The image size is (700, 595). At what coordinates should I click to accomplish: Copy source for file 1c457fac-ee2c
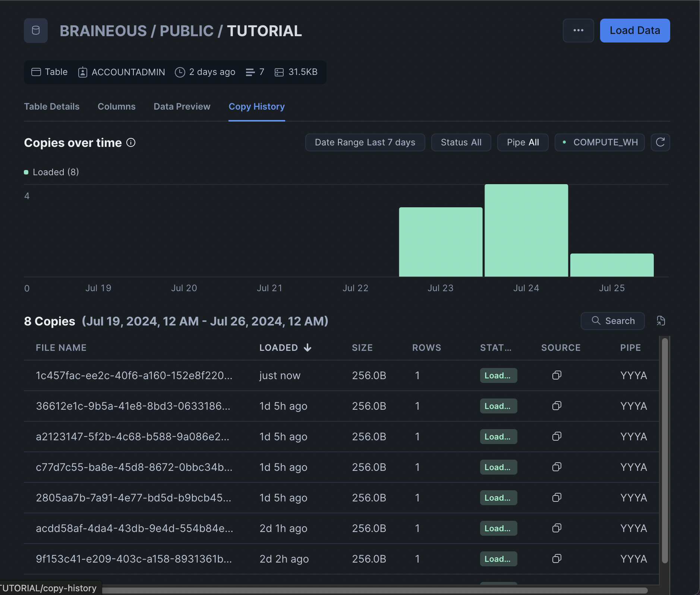[557, 375]
